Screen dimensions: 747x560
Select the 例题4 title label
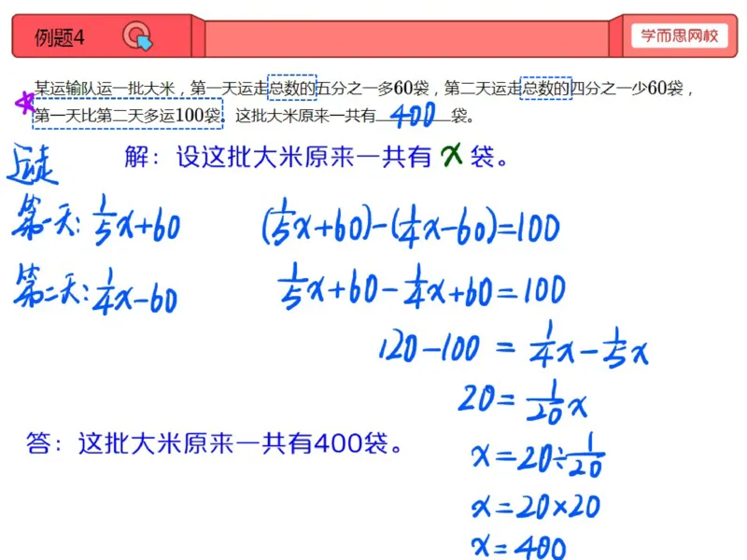(60, 37)
